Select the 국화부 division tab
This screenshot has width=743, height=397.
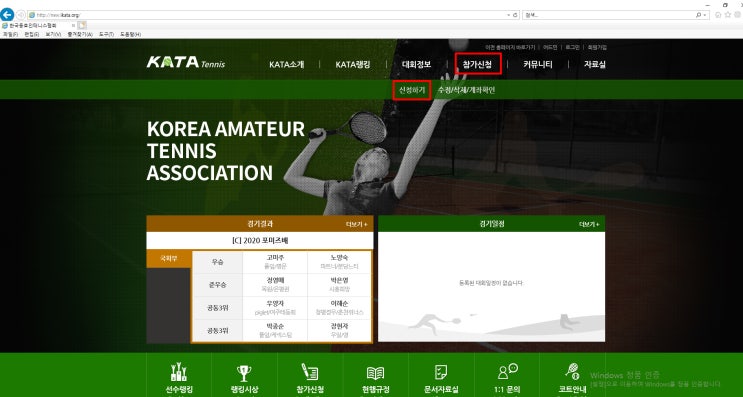[169, 259]
